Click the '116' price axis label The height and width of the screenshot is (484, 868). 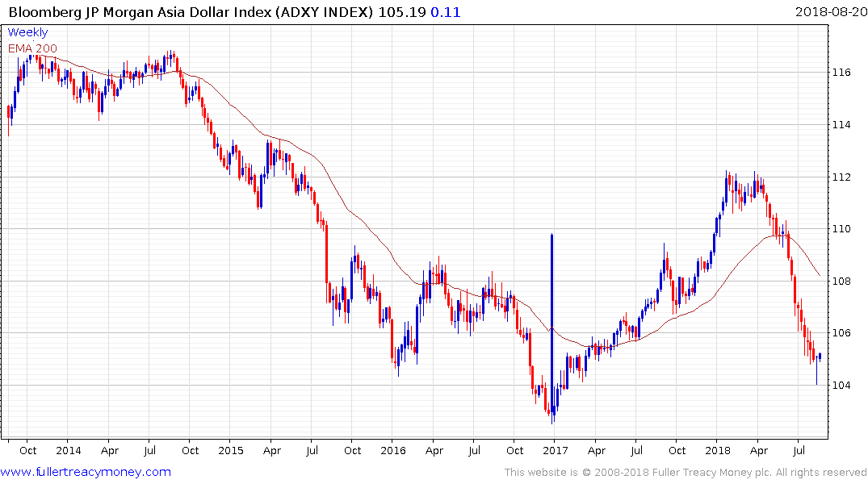pos(841,73)
